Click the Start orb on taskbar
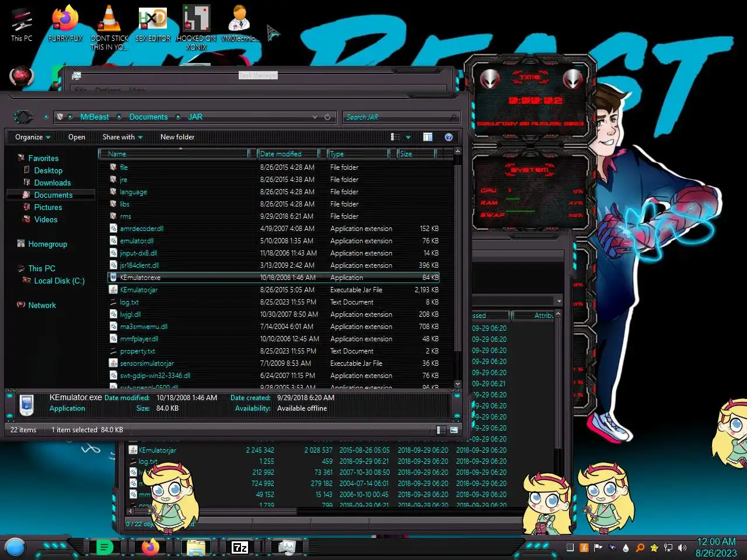This screenshot has height=560, width=747. pyautogui.click(x=15, y=547)
